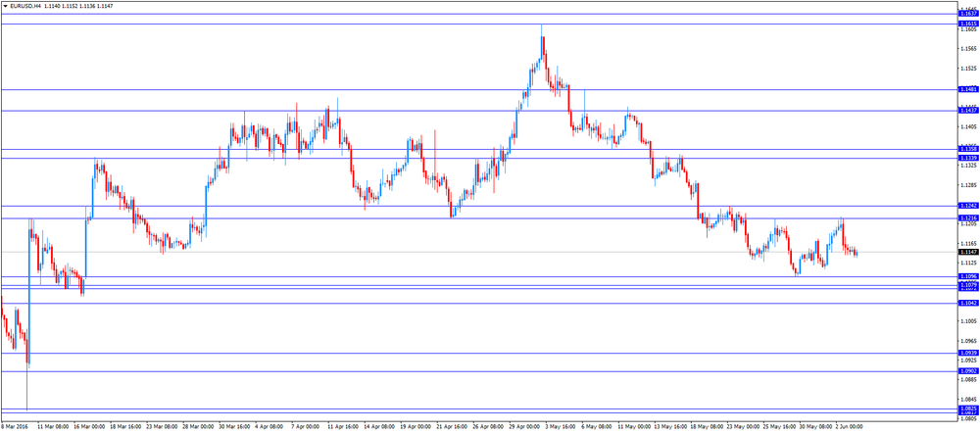Select the 1.0902 price level label
The image size is (980, 433).
click(x=967, y=371)
